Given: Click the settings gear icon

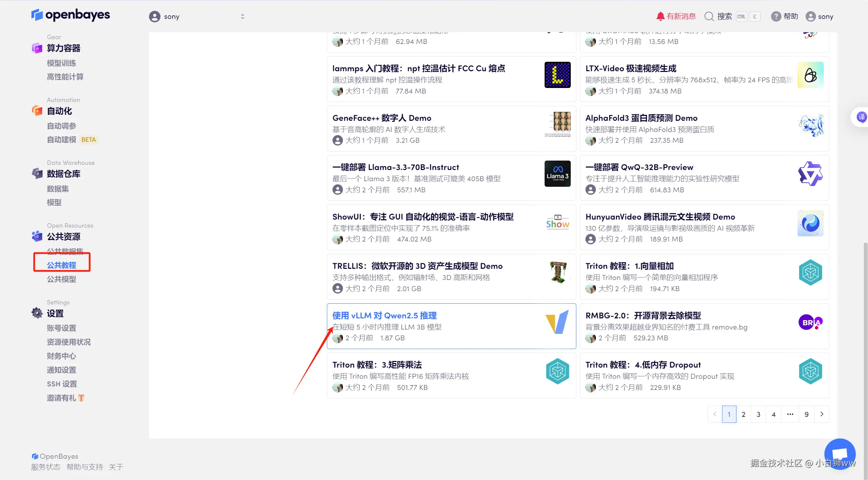Looking at the screenshot, I should pos(37,313).
